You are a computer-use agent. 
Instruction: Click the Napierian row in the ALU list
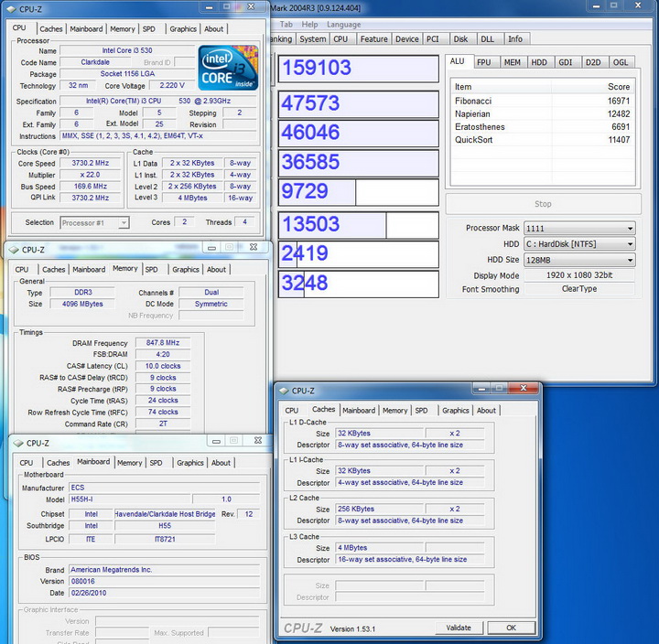click(542, 113)
